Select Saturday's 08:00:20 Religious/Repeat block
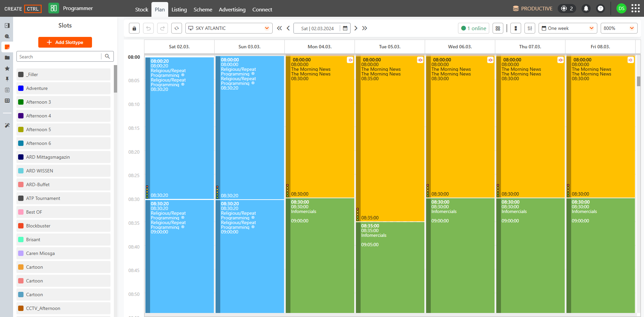 coord(180,128)
